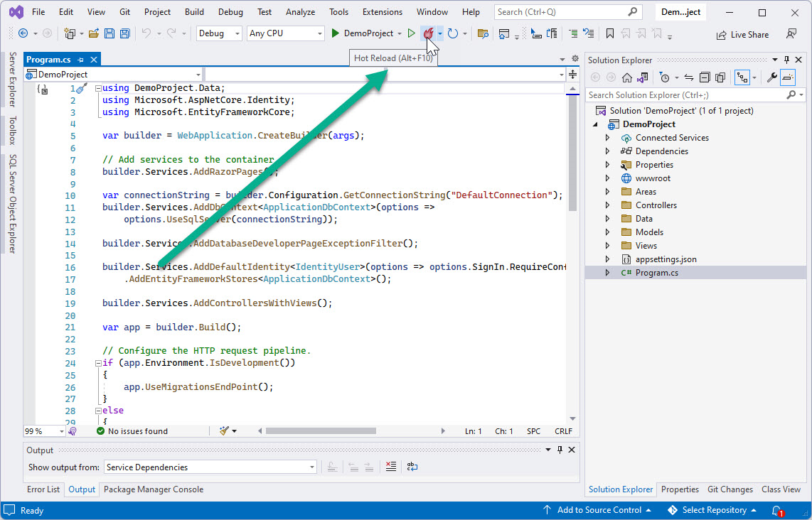This screenshot has width=812, height=520.
Task: Click the editor horizontal scrollbar thumb
Action: pos(321,430)
